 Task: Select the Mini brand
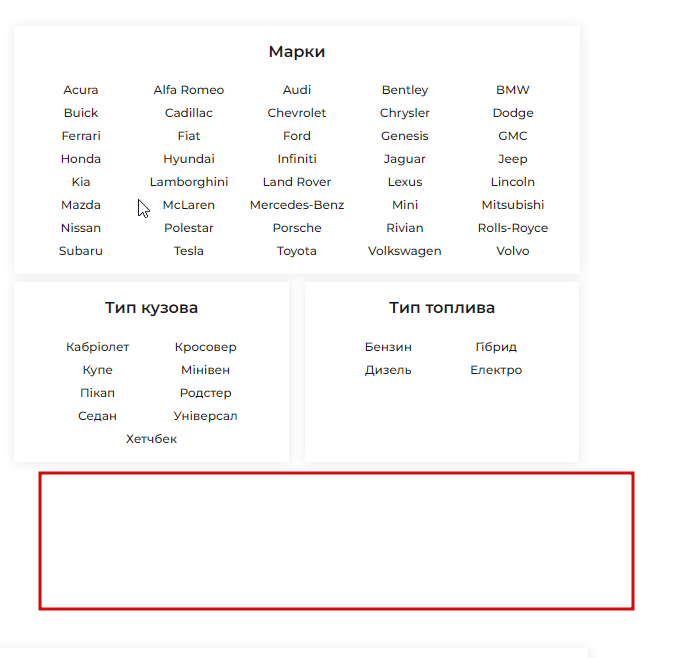point(405,205)
